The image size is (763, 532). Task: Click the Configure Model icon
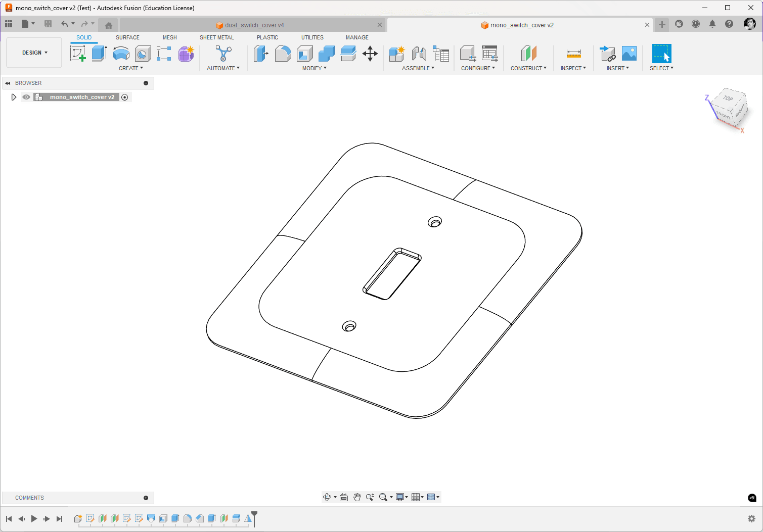(468, 54)
